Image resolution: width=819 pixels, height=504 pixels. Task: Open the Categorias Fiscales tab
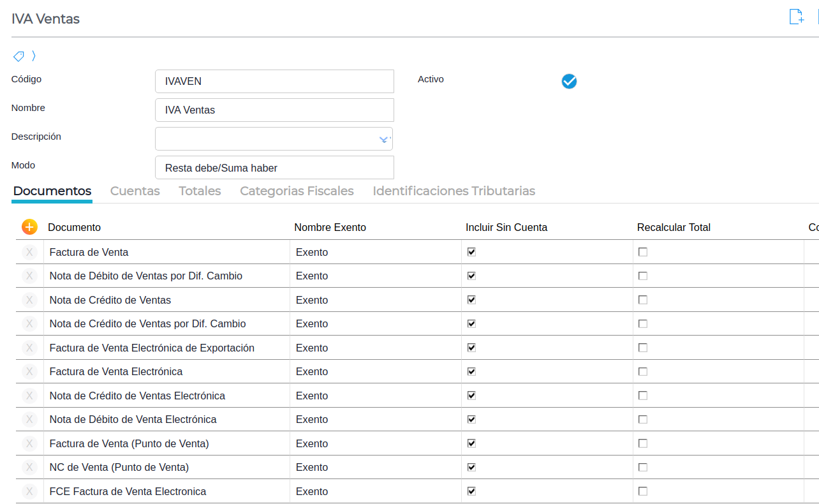(x=297, y=191)
